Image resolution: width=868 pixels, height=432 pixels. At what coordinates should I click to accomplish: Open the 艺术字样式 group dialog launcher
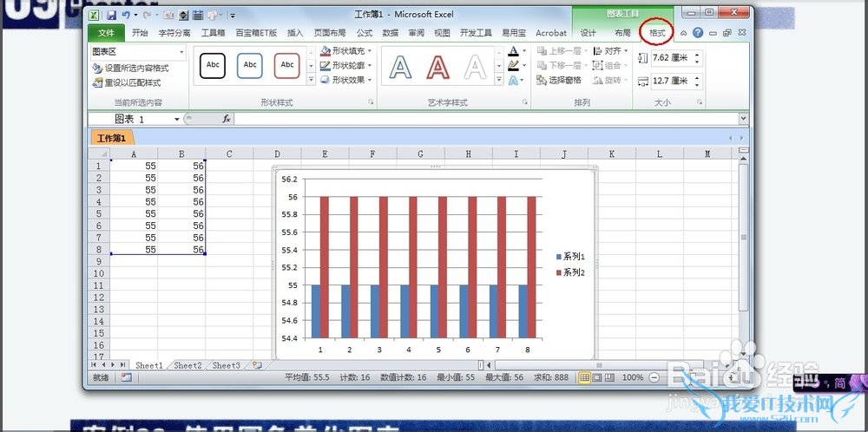point(524,102)
